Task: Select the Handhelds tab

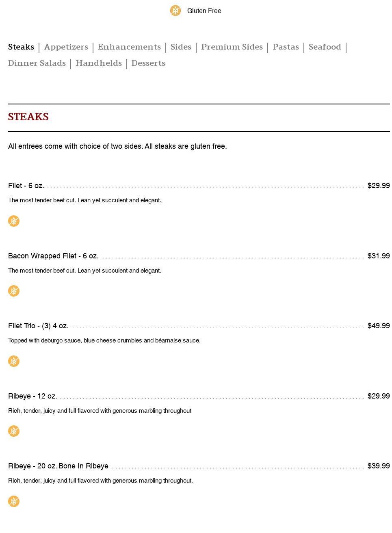Action: tap(99, 63)
